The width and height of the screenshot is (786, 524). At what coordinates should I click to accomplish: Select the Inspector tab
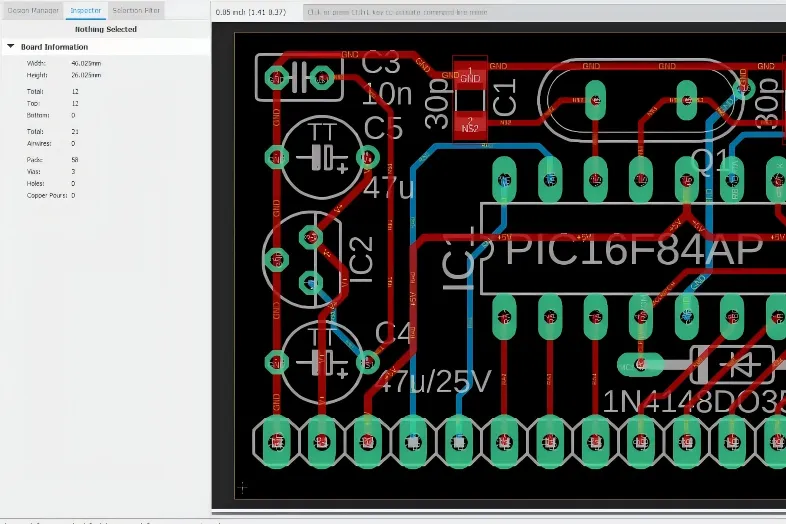click(85, 10)
